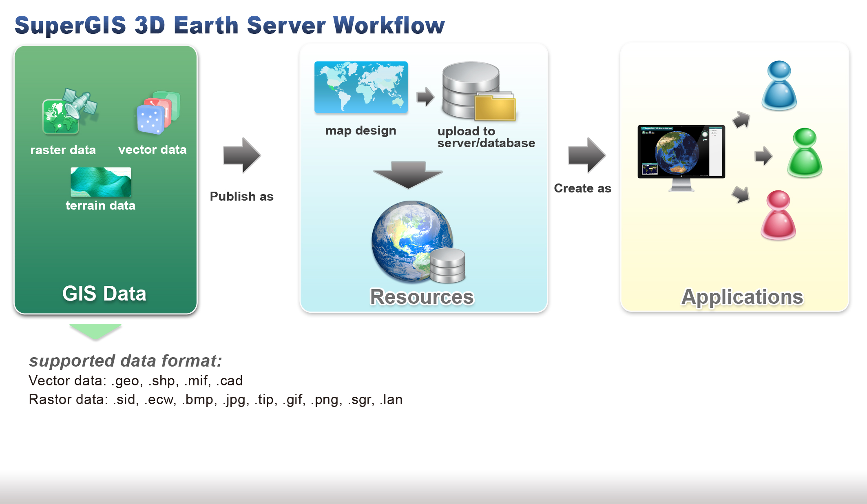The image size is (867, 504).
Task: Click the "Resources" heading
Action: pos(422,297)
